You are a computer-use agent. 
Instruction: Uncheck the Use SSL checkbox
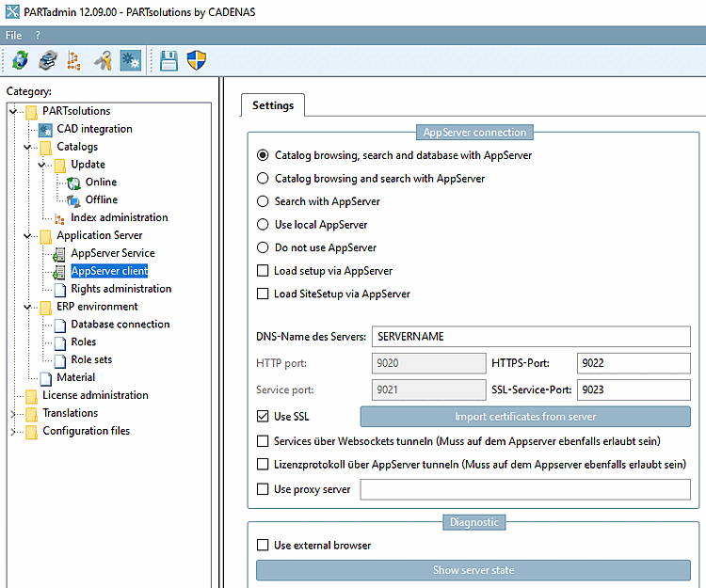click(x=263, y=416)
